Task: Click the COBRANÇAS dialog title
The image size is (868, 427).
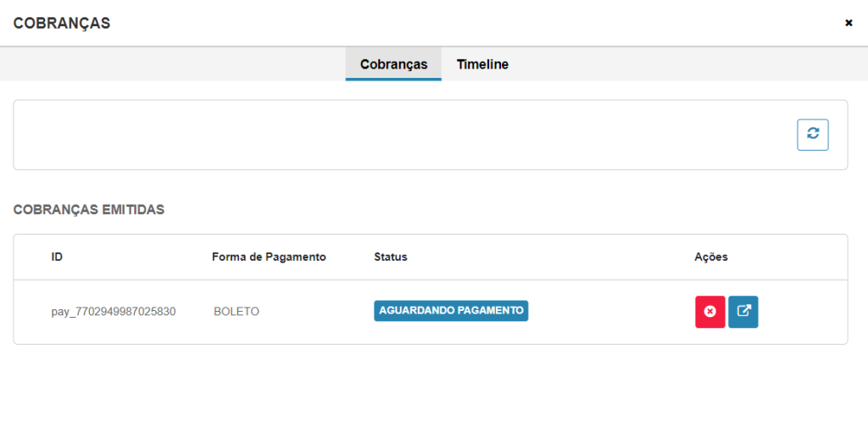Action: click(x=61, y=23)
